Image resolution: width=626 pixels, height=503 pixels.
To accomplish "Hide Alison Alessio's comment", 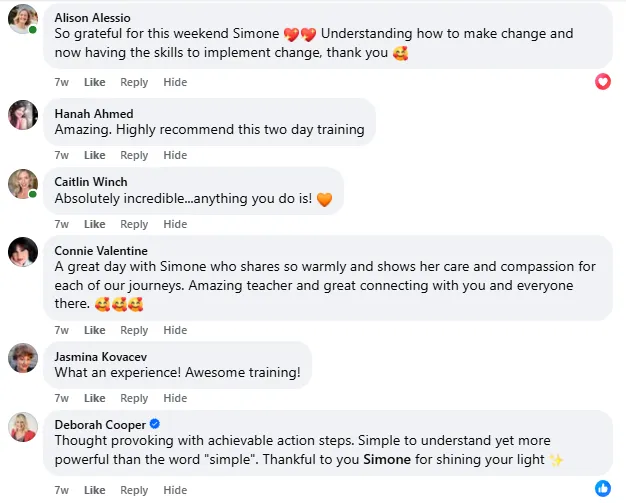I will click(175, 82).
